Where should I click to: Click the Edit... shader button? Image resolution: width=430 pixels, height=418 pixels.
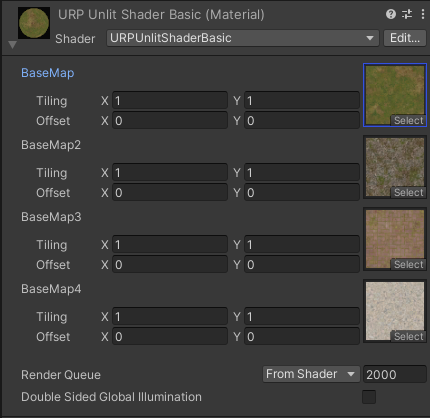(405, 38)
